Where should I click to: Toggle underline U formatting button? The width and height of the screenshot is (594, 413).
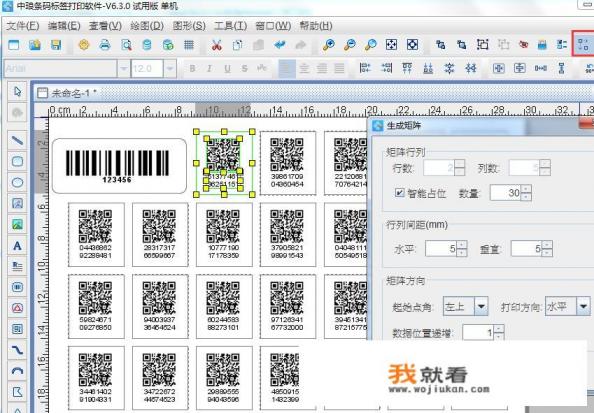[227, 69]
